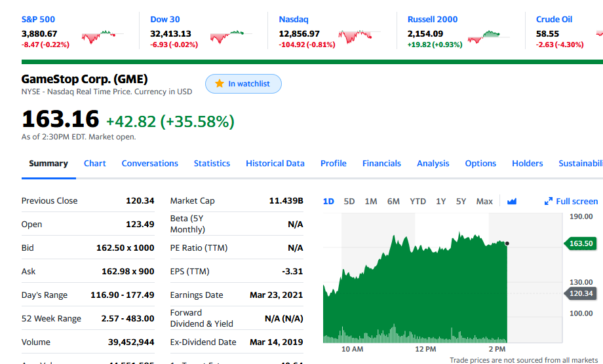
Task: Click the GameStop Corp. (GME) title
Action: pos(85,79)
